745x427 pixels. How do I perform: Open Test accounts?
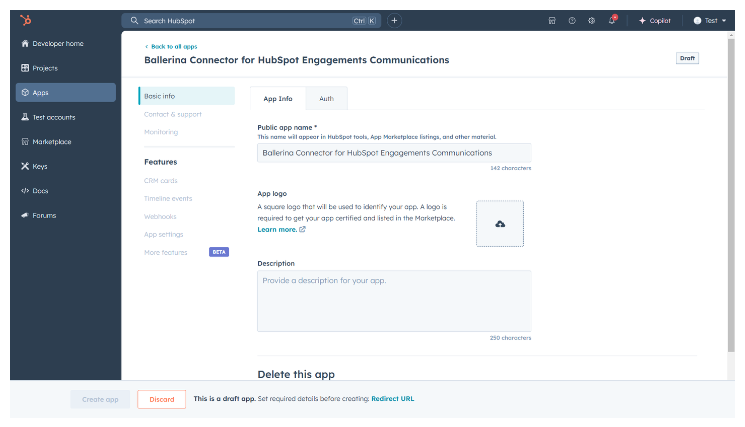click(x=66, y=117)
